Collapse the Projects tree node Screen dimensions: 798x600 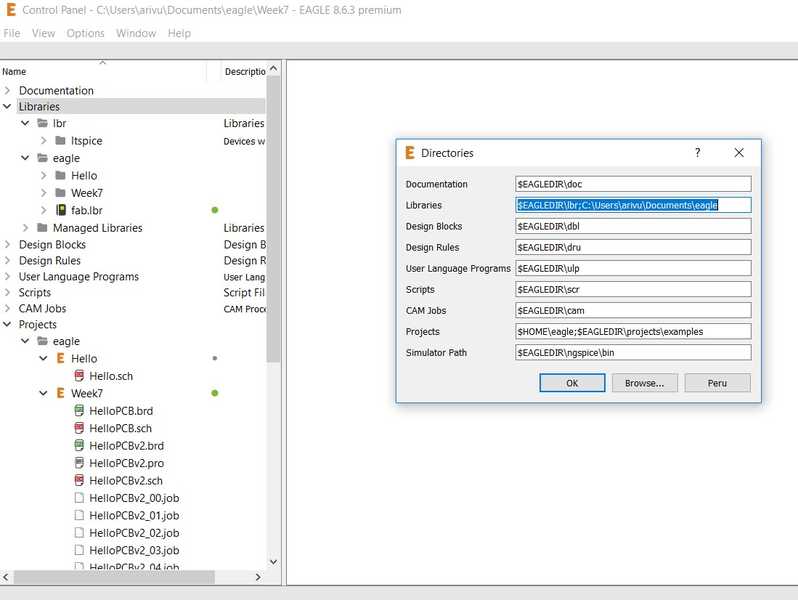(x=7, y=324)
